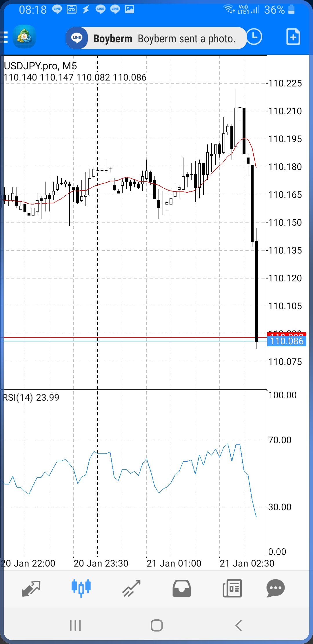Screen dimensions: 313x644
Task: Open the hamburger side menu
Action: click(x=4, y=37)
